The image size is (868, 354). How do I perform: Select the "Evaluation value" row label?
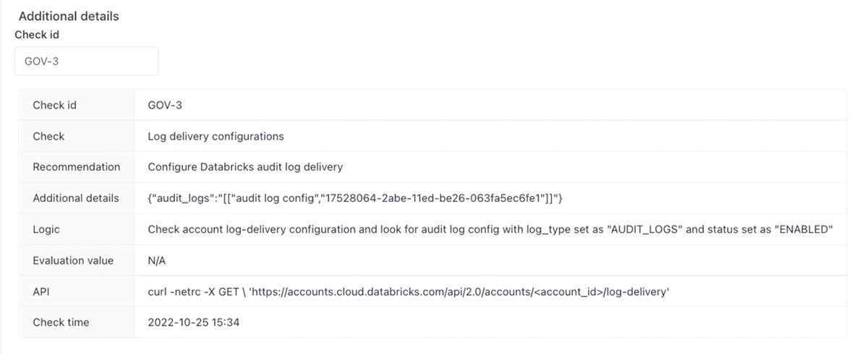click(73, 260)
